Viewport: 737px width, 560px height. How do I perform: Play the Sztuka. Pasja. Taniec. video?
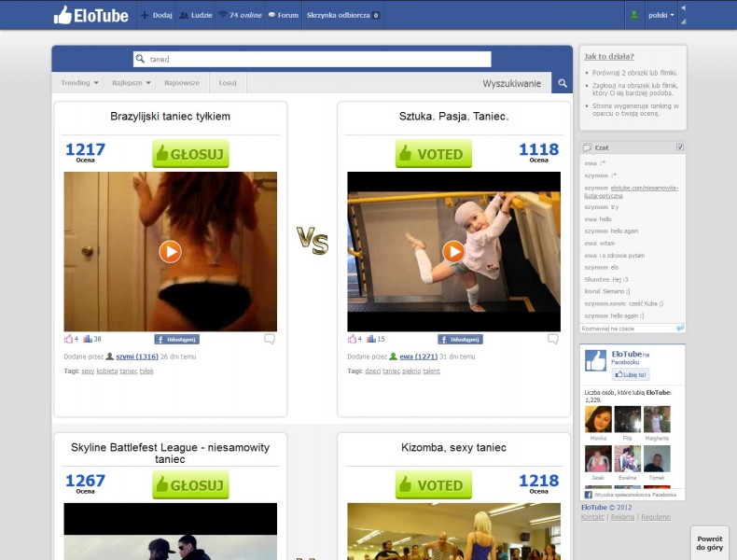pyautogui.click(x=453, y=251)
